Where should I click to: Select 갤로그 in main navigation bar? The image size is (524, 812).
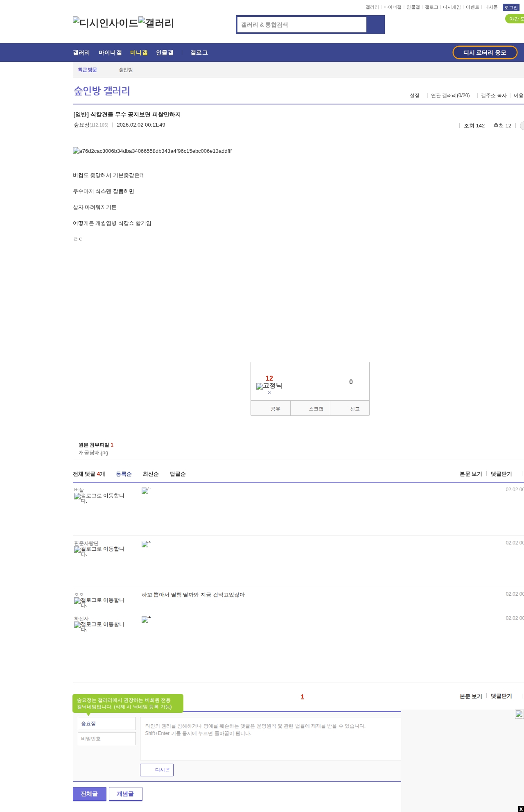[x=199, y=53]
